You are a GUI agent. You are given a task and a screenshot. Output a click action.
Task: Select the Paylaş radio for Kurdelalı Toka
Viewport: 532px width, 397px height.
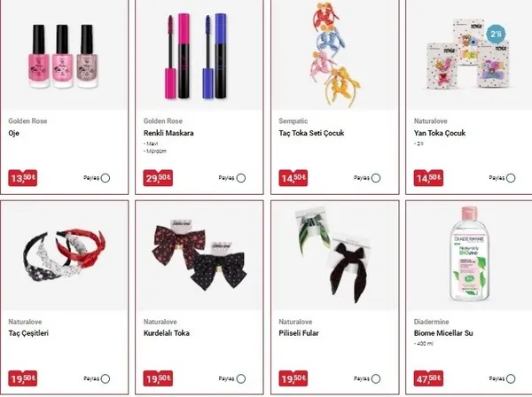(x=241, y=378)
